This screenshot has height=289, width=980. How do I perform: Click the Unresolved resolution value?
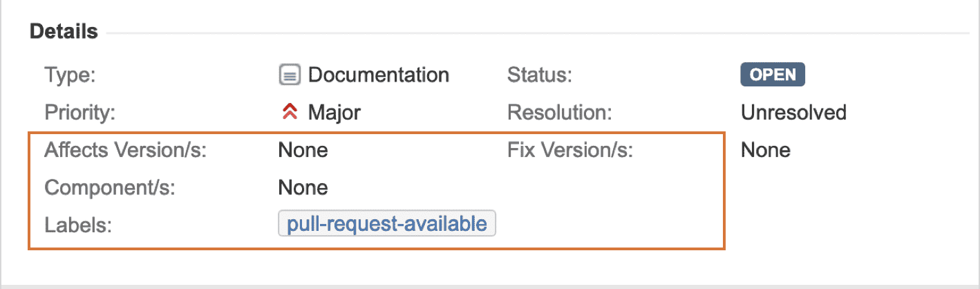793,112
